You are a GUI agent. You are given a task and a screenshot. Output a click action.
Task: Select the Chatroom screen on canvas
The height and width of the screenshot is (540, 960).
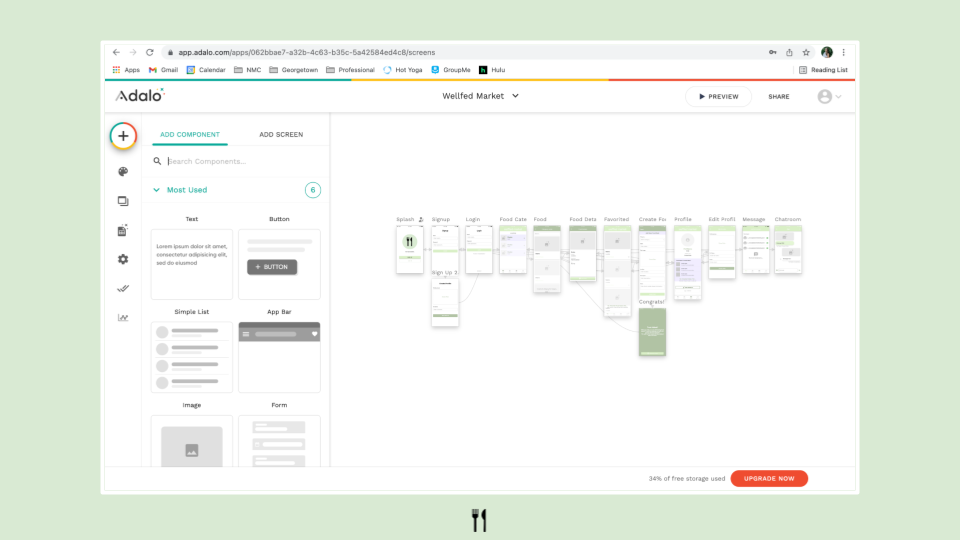point(788,249)
